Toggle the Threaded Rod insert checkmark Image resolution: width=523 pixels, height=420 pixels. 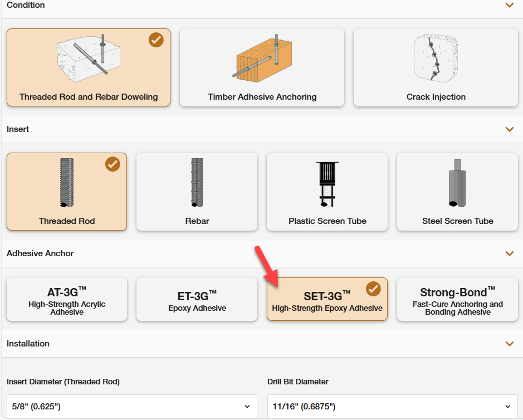pos(113,164)
